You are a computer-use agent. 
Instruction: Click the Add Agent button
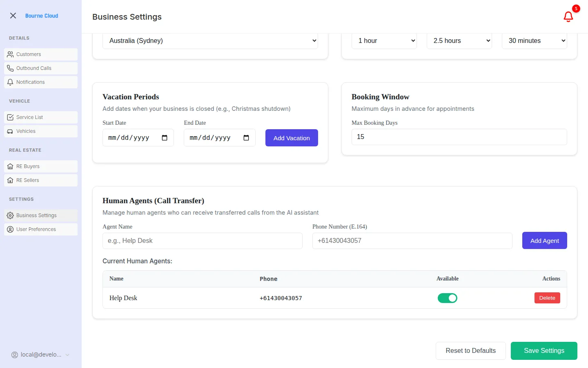[545, 240]
